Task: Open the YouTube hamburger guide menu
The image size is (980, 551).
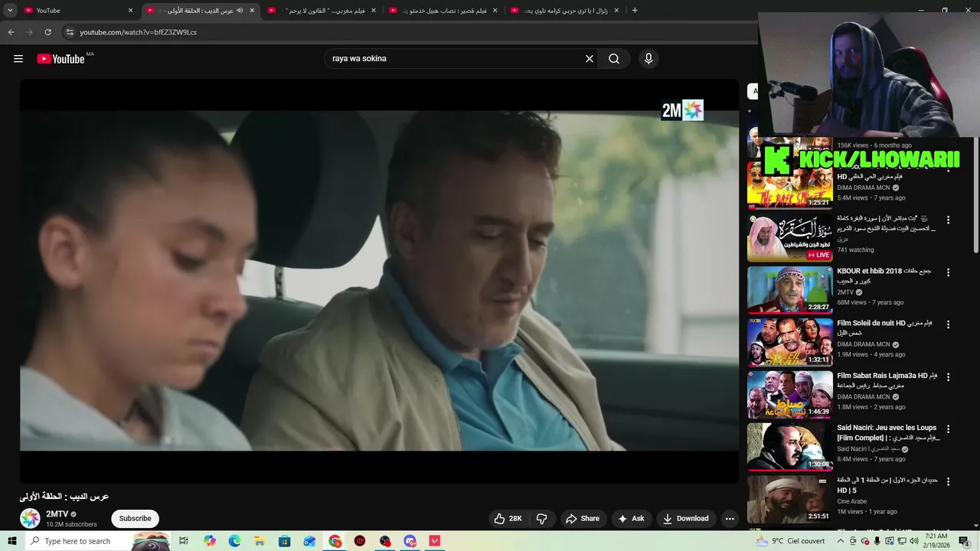Action: 18,59
